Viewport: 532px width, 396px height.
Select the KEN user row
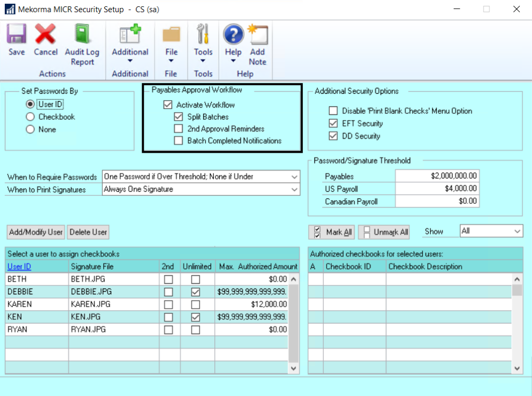(147, 317)
